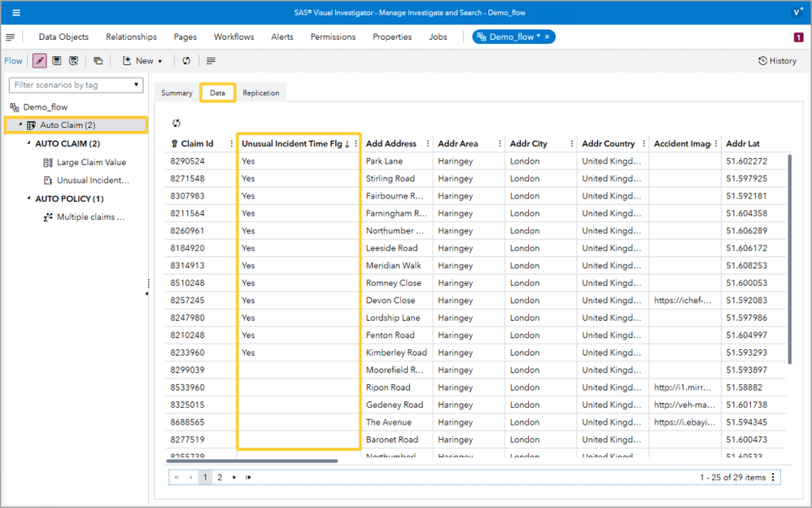The width and height of the screenshot is (812, 508).
Task: Collapse the AUTO POLICY (1) group
Action: 28,198
